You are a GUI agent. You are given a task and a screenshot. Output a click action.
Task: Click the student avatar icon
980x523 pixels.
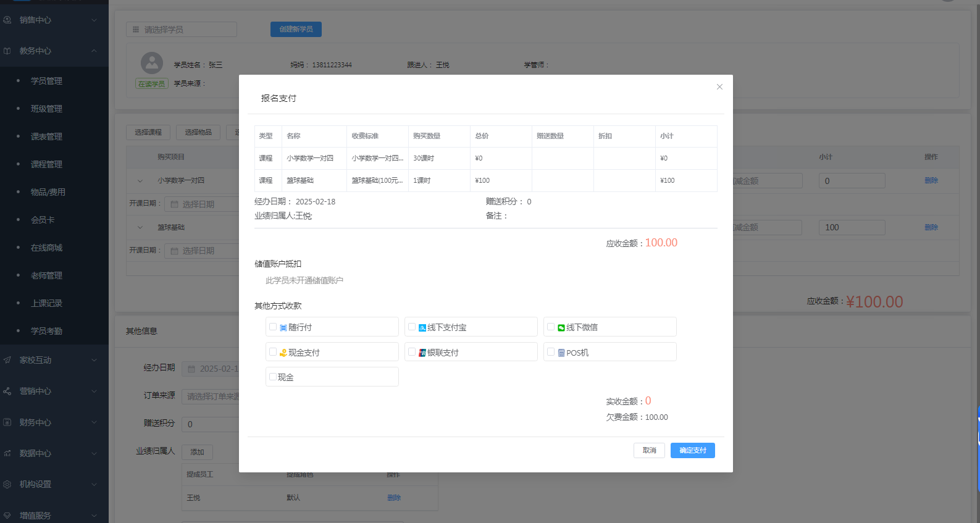coord(152,63)
